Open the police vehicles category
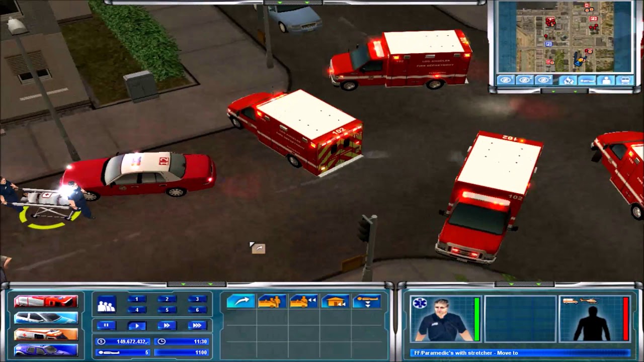644x362 pixels. pos(46,318)
